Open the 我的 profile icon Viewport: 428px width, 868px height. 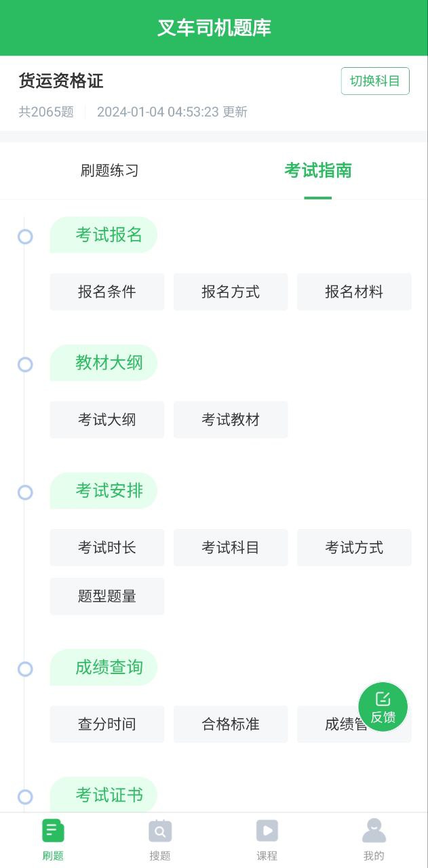pyautogui.click(x=374, y=831)
